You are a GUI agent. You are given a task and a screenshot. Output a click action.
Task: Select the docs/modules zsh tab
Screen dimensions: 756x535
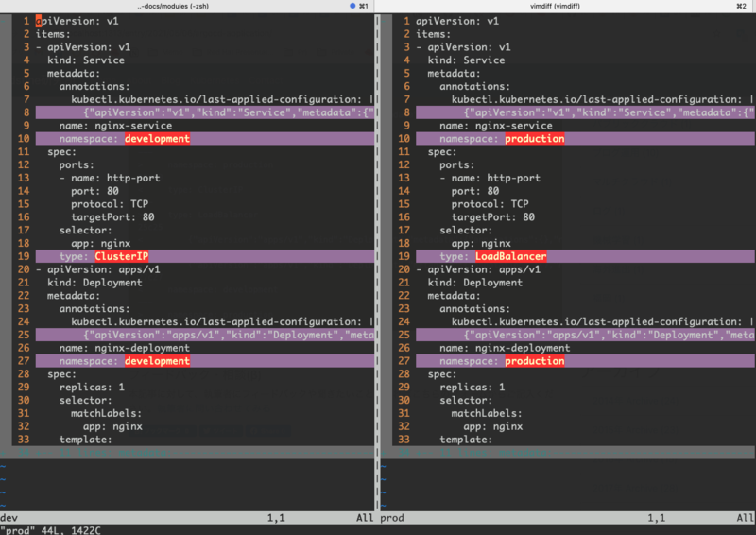(189, 6)
